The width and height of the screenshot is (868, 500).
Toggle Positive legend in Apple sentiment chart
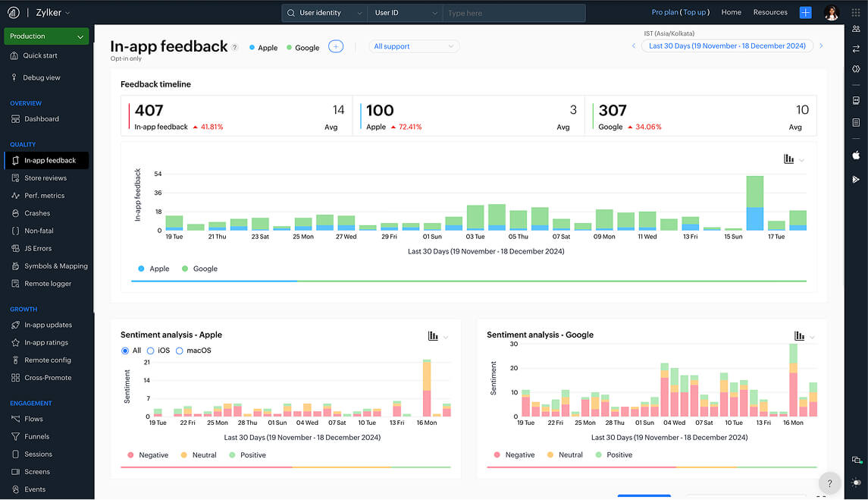[x=247, y=455]
